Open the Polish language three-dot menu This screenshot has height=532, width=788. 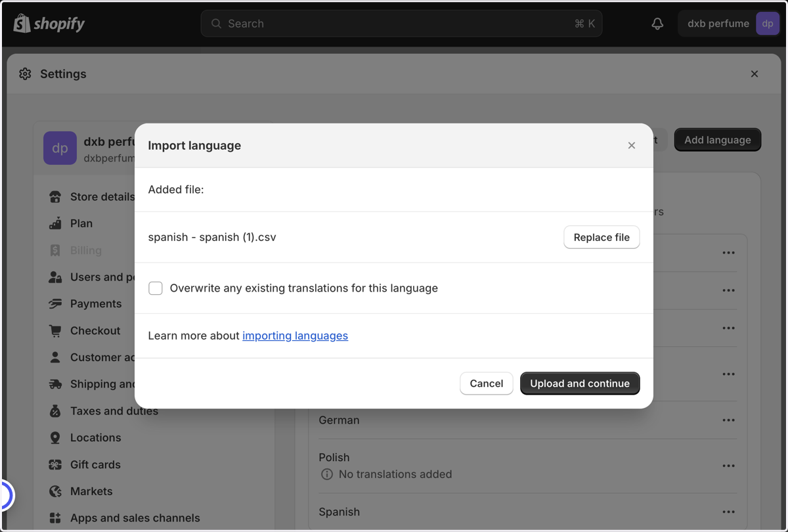728,466
